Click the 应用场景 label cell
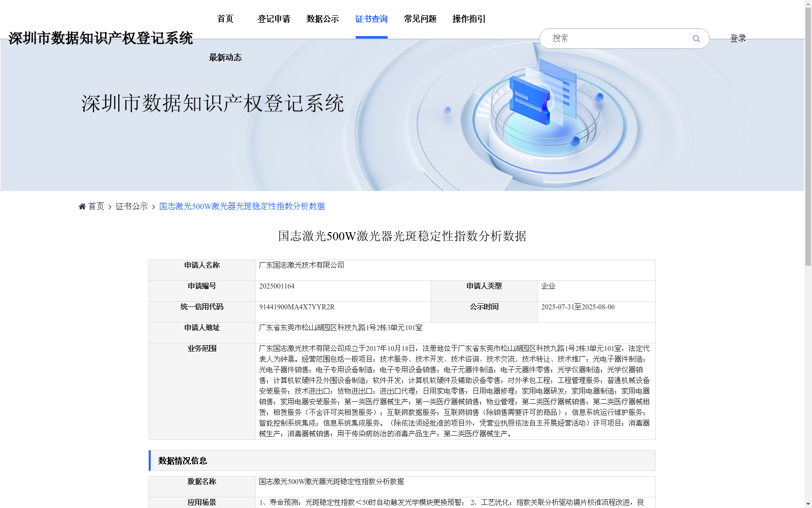This screenshot has height=508, width=812. 202,502
